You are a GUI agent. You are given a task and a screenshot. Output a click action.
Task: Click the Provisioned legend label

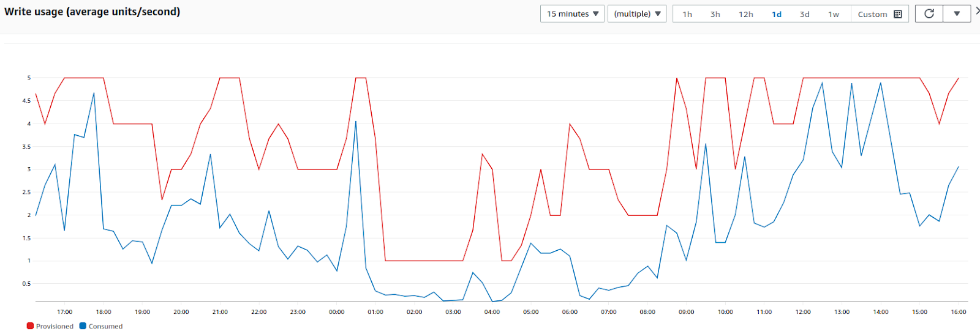(x=55, y=326)
